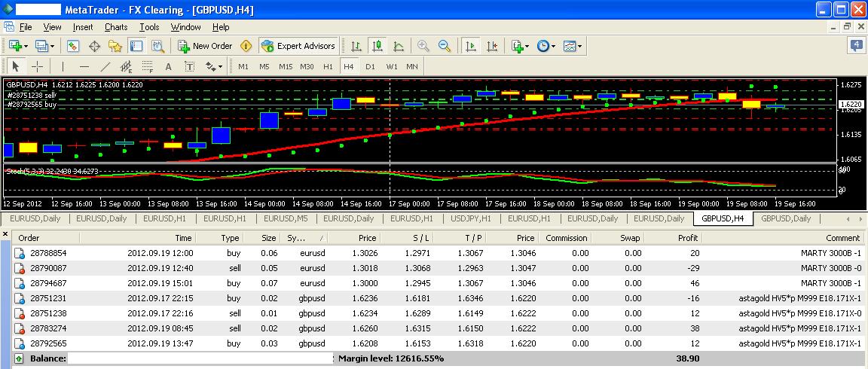Click the New Chart icon
Screen dimensions: 868x369
(14, 46)
